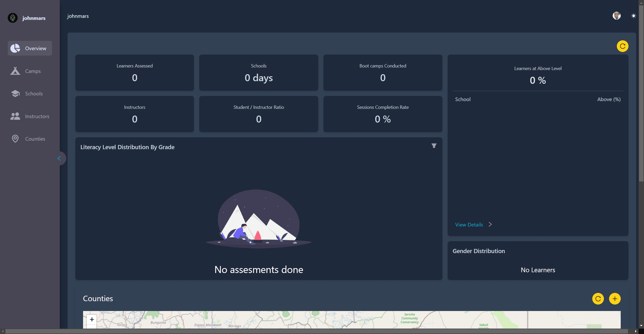This screenshot has height=334, width=644.
Task: Open the Schools section
Action: [x=30, y=93]
